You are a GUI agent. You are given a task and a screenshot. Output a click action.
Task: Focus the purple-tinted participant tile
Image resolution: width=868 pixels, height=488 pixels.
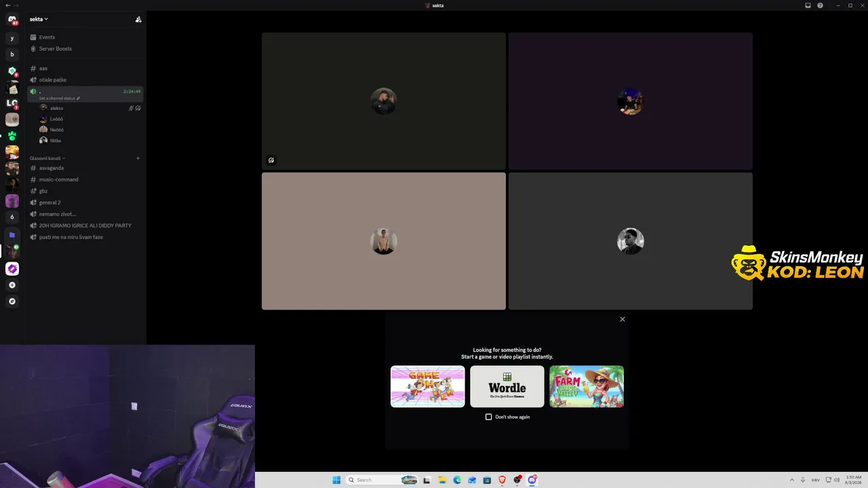631,101
